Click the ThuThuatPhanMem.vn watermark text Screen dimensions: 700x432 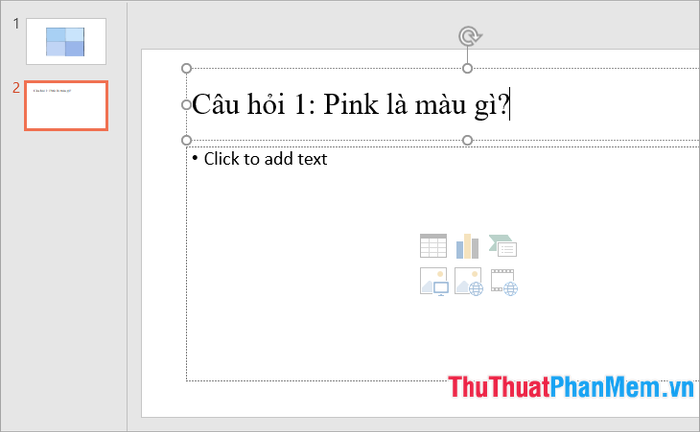tap(571, 387)
